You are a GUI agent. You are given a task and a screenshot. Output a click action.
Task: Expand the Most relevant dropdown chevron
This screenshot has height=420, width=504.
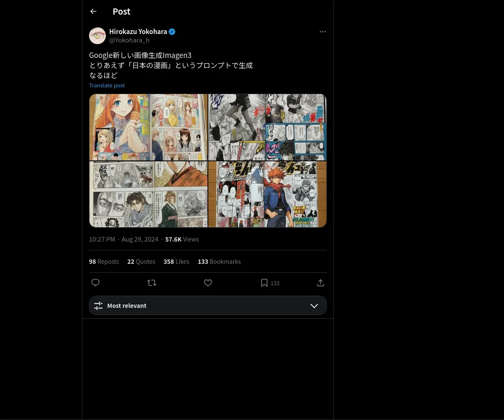314,306
